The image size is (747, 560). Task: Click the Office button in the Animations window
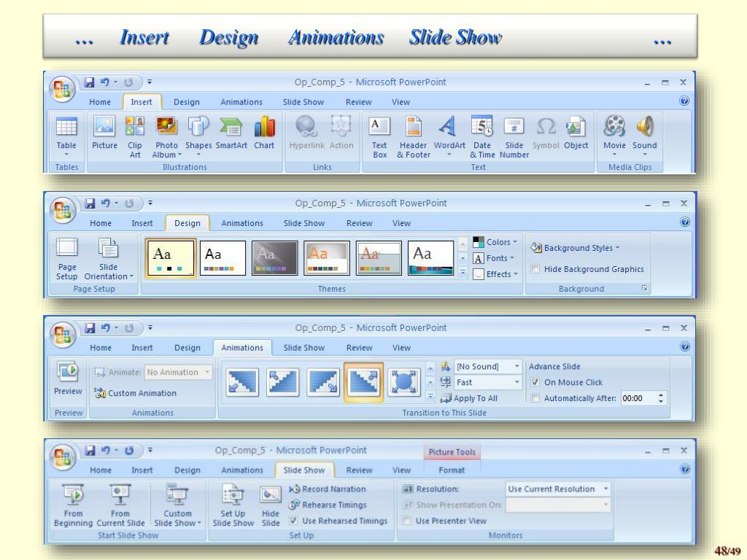click(63, 334)
